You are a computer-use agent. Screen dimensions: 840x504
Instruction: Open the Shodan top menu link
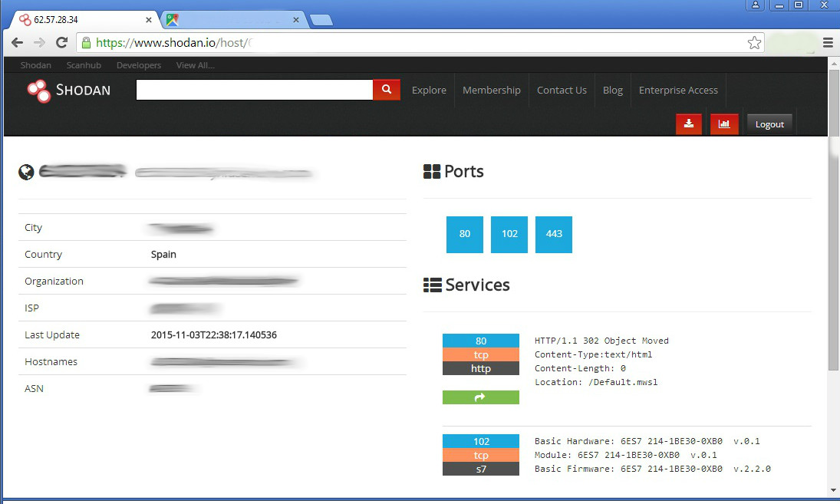36,65
